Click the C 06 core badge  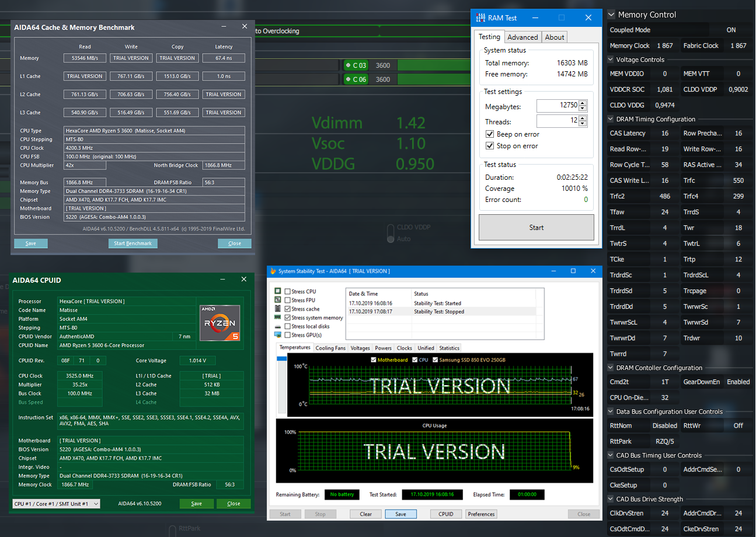pos(356,79)
